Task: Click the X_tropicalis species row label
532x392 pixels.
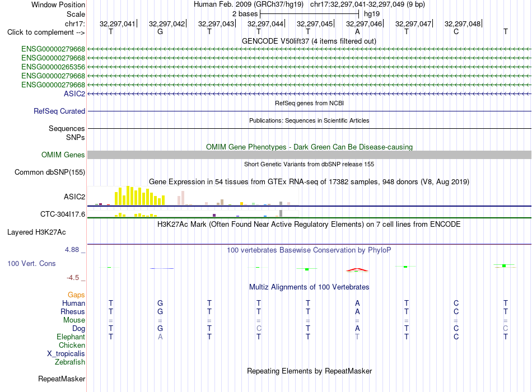Action: (66, 354)
